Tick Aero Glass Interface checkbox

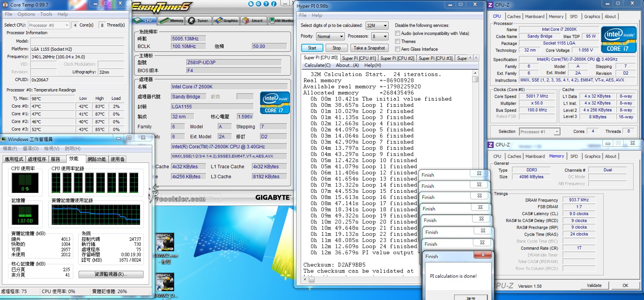pos(397,49)
